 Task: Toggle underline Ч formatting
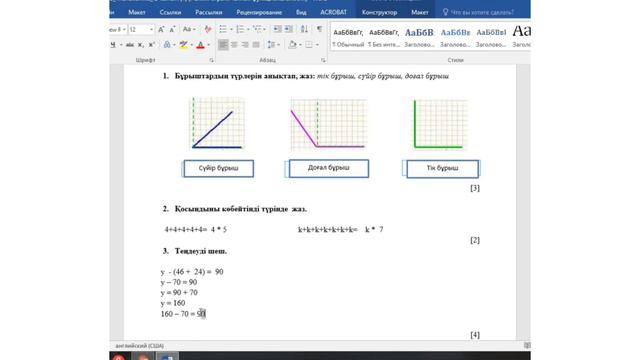(x=113, y=44)
